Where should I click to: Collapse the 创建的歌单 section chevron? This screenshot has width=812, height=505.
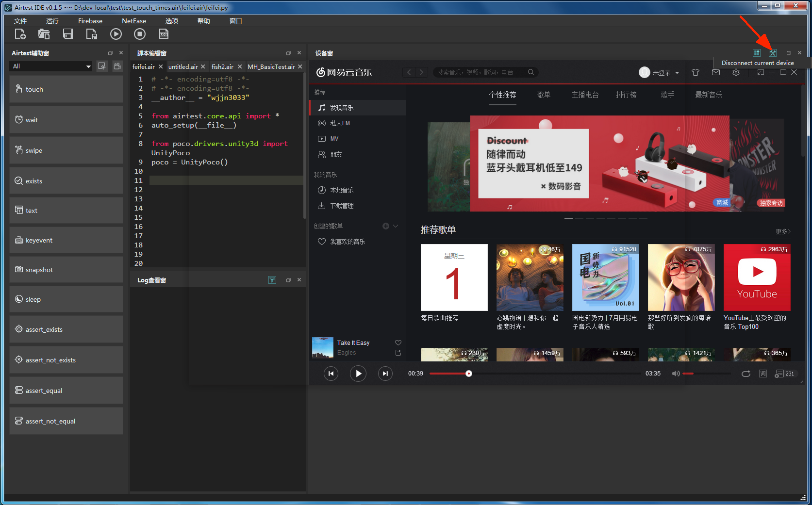[x=396, y=226]
